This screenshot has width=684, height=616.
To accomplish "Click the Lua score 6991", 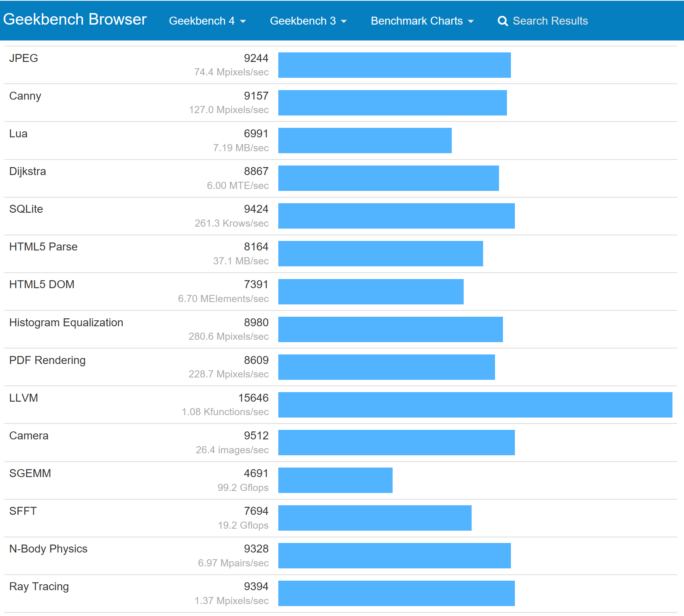I will point(256,133).
